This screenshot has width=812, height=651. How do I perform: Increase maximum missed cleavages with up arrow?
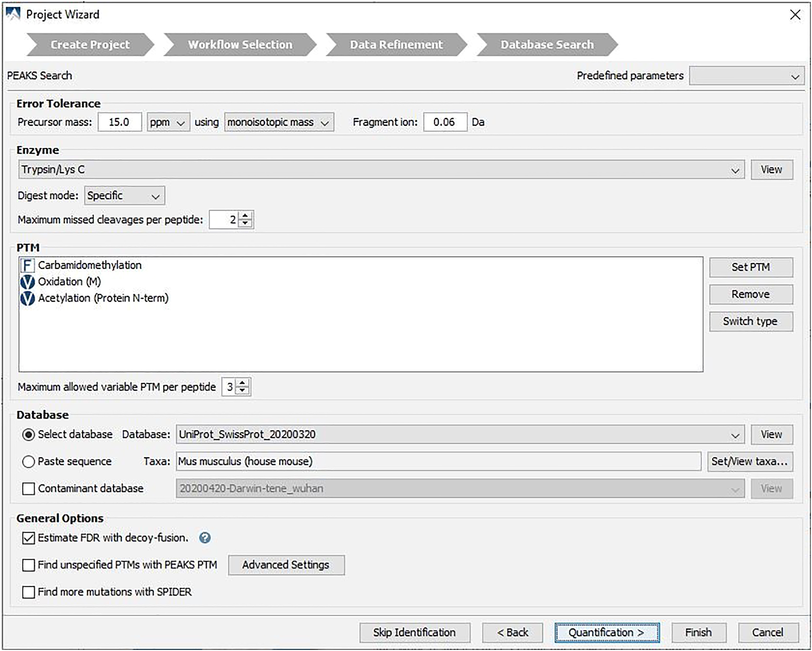click(246, 216)
